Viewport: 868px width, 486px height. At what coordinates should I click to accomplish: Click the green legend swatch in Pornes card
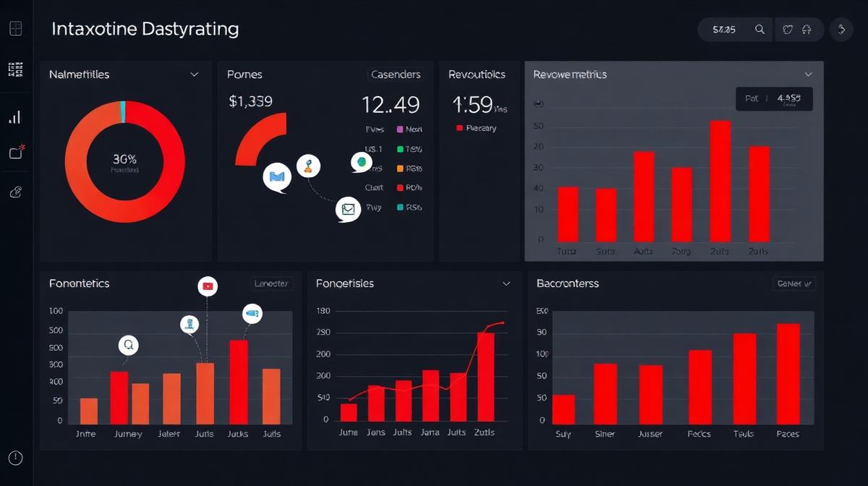click(399, 149)
